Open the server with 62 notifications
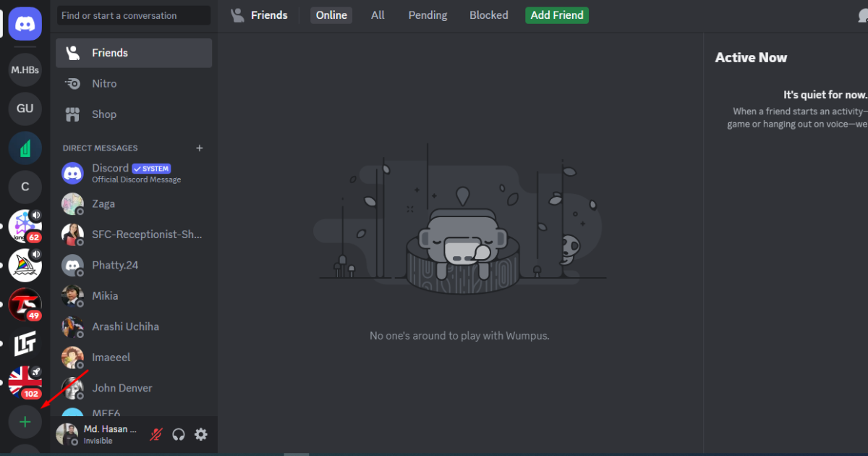The height and width of the screenshot is (456, 868). [25, 226]
